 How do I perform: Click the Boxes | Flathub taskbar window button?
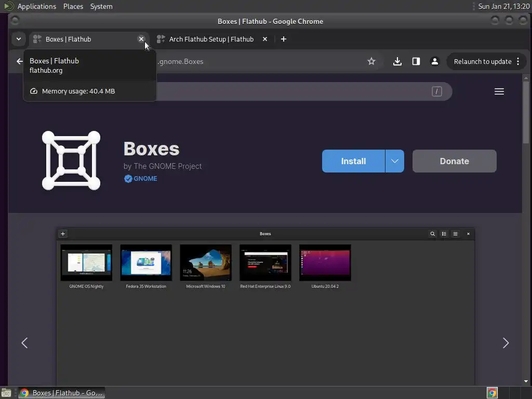click(61, 393)
